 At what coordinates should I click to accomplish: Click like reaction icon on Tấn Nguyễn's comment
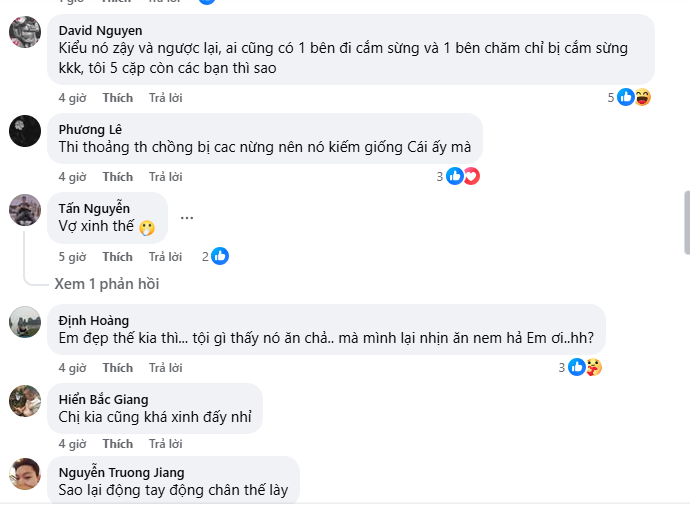click(x=220, y=256)
